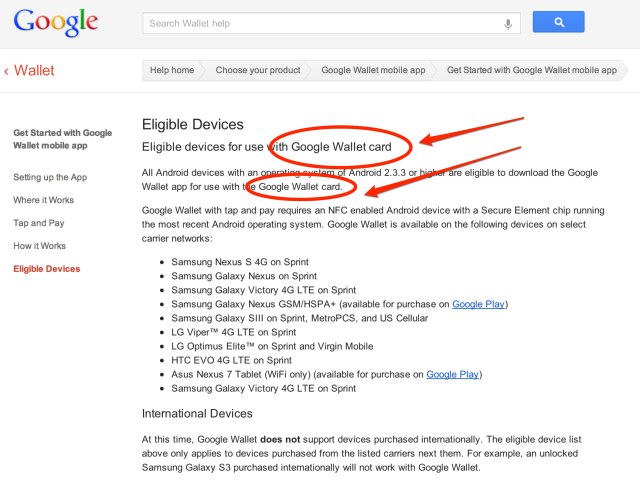640x481 pixels.
Task: Select Choose your product breadcrumb
Action: pos(257,71)
